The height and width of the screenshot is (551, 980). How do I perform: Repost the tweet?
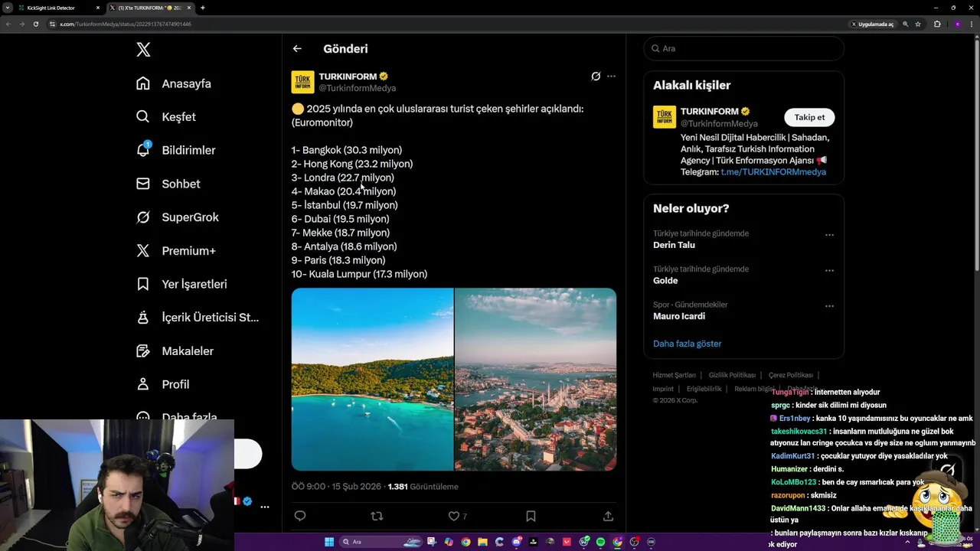click(x=377, y=516)
